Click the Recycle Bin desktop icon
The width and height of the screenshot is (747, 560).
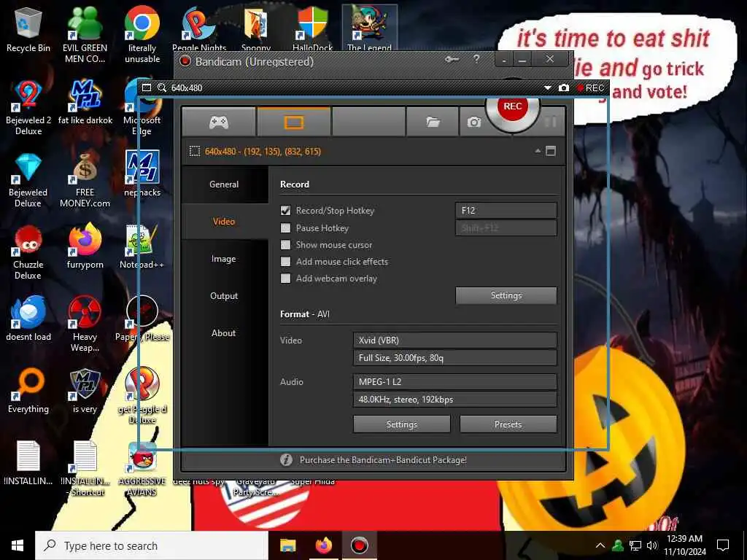28,29
